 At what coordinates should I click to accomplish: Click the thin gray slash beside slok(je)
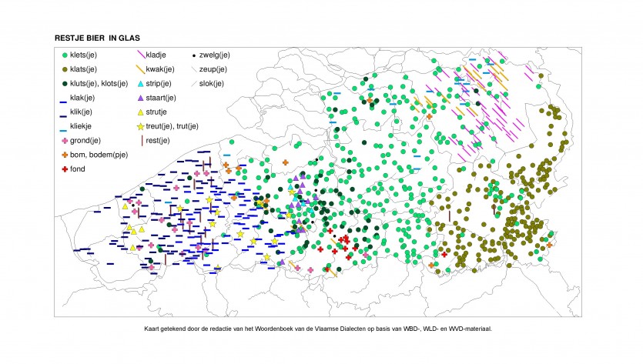194,84
